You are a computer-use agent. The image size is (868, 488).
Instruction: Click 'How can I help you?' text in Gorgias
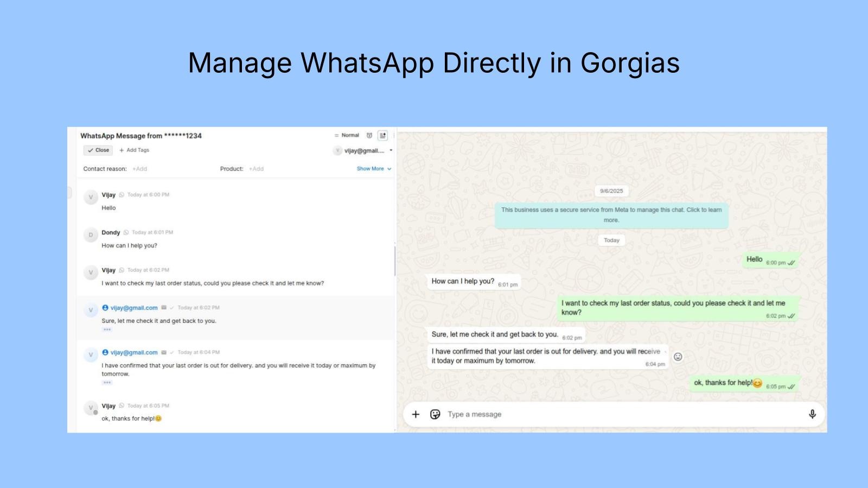point(129,245)
